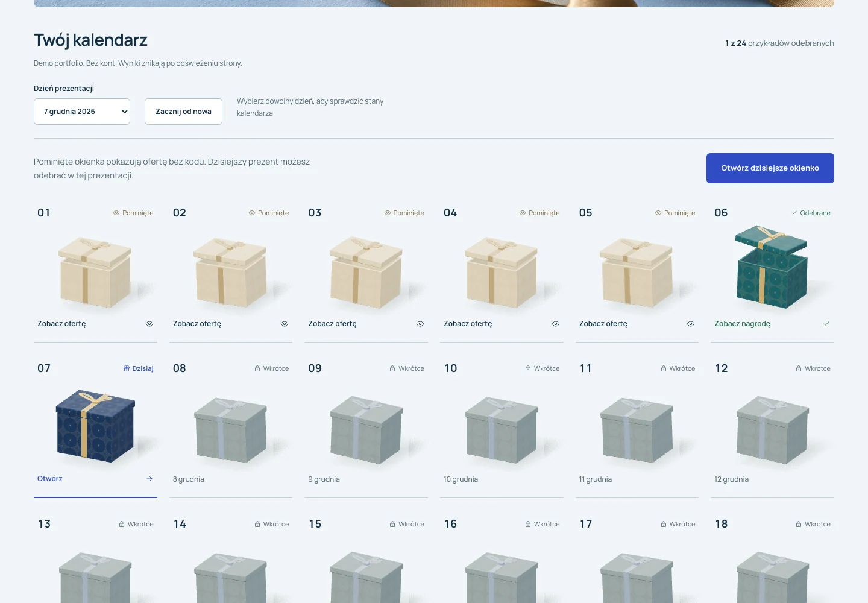
Task: Click the grey locked gift box for day 09
Action: coord(366,429)
